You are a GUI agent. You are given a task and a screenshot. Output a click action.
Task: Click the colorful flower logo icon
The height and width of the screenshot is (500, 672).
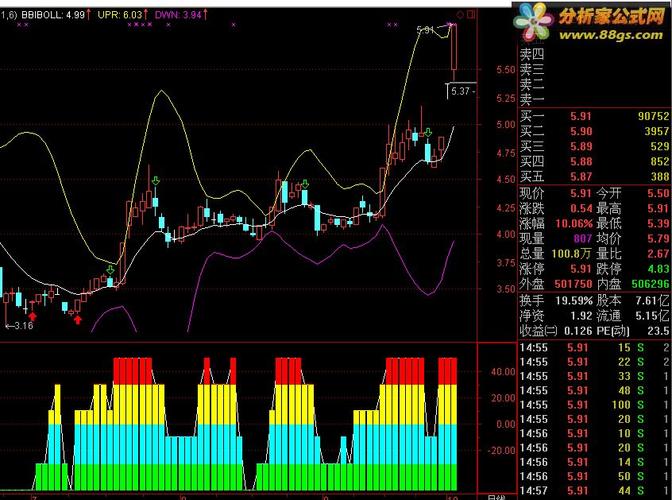tap(534, 21)
